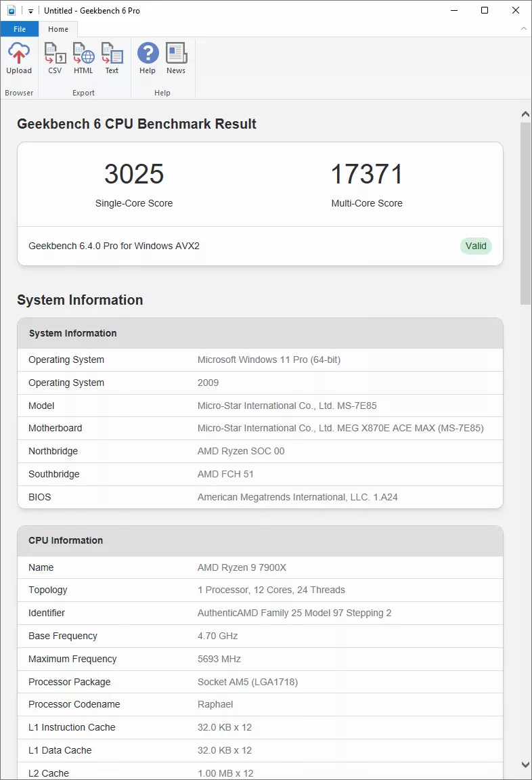532x780 pixels.
Task: Maximize the Geekbench window
Action: pyautogui.click(x=485, y=11)
